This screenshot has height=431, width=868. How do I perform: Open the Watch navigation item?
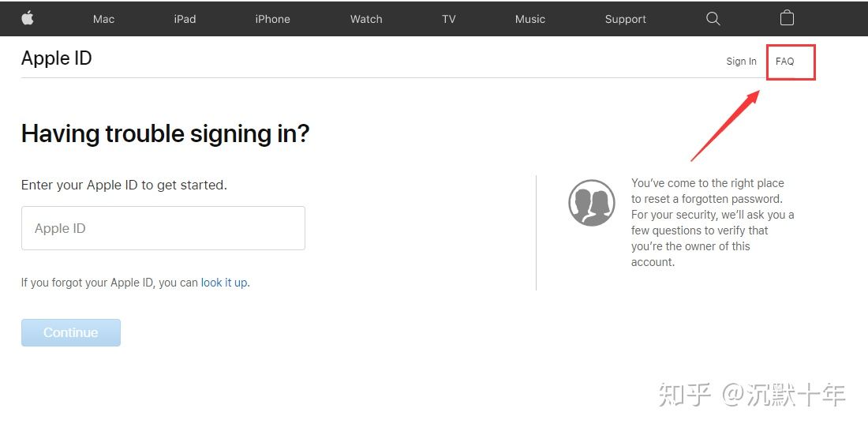click(366, 19)
